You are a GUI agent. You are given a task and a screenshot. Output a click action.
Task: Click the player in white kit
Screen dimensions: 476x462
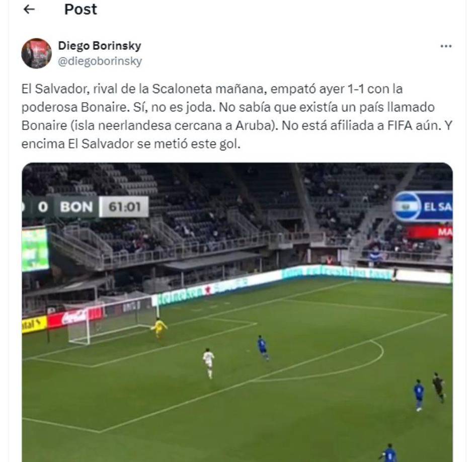click(x=209, y=363)
